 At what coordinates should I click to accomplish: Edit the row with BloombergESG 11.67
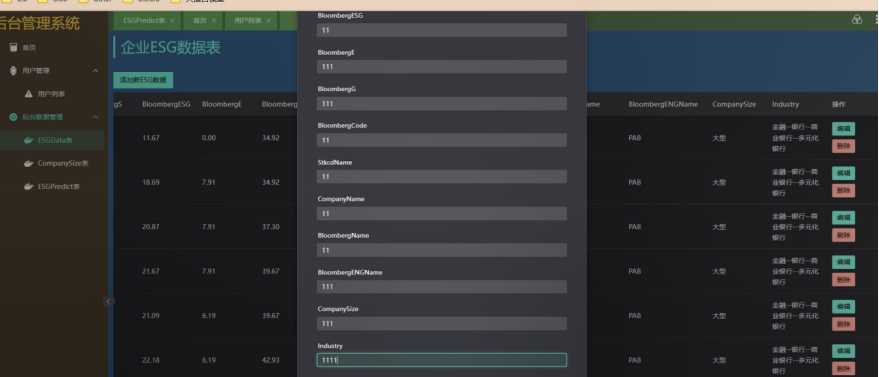(x=843, y=129)
